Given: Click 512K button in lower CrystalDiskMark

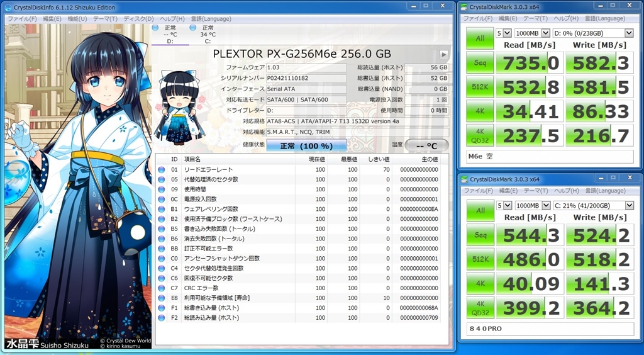Looking at the screenshot, I should pos(480,259).
